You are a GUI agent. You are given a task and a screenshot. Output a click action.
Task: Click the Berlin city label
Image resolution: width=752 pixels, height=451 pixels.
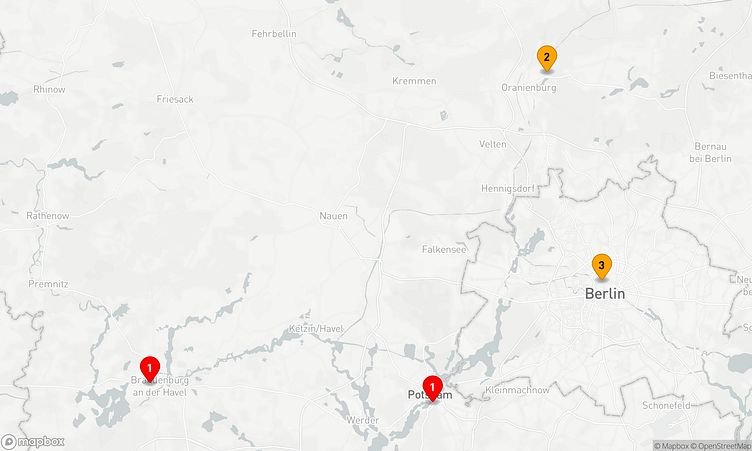pos(605,294)
